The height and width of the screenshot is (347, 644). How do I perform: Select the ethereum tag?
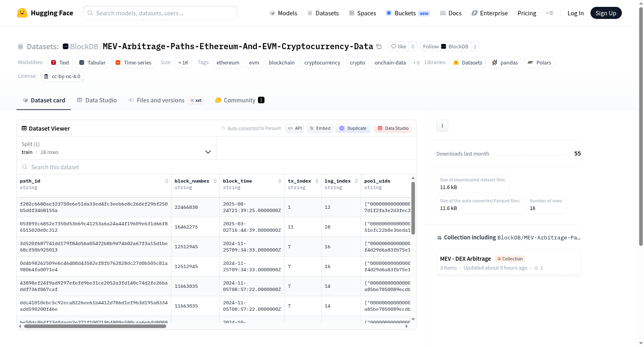(228, 62)
